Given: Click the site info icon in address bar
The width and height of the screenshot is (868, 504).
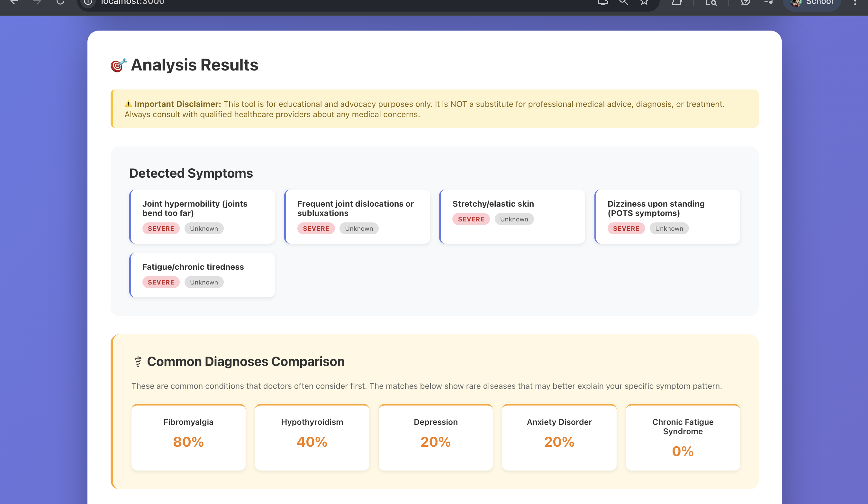Looking at the screenshot, I should coord(88,2).
